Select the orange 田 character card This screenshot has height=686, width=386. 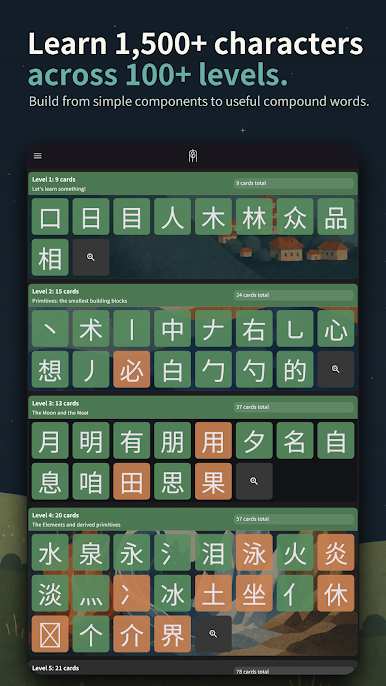point(132,481)
